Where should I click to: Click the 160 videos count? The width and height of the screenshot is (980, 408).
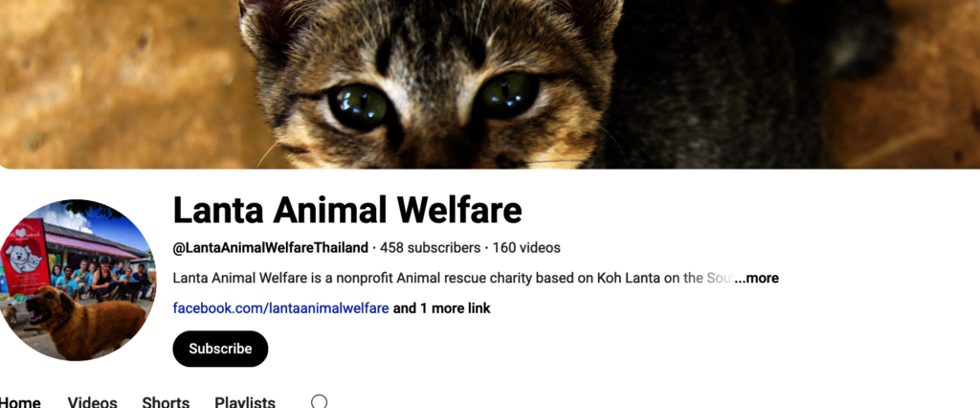pyautogui.click(x=526, y=248)
